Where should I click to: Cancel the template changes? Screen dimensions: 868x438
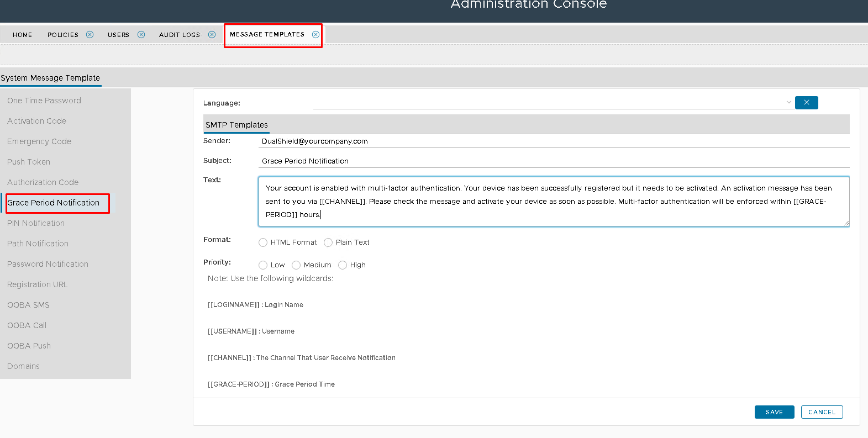coord(822,412)
